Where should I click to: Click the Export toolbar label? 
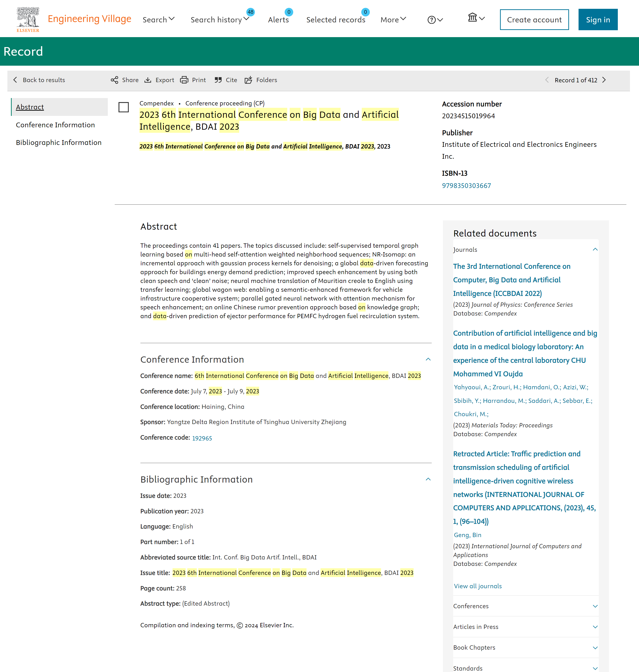(165, 80)
